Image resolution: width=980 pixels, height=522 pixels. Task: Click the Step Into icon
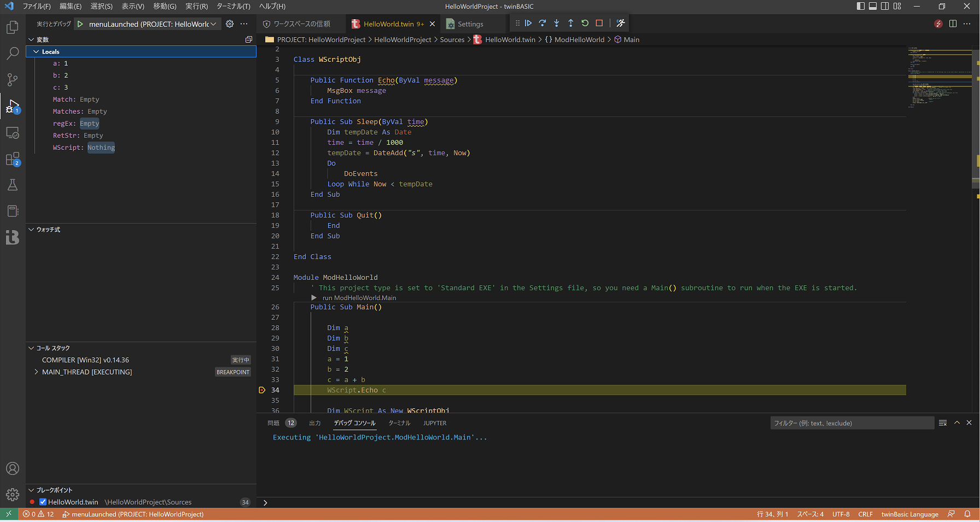coord(556,23)
